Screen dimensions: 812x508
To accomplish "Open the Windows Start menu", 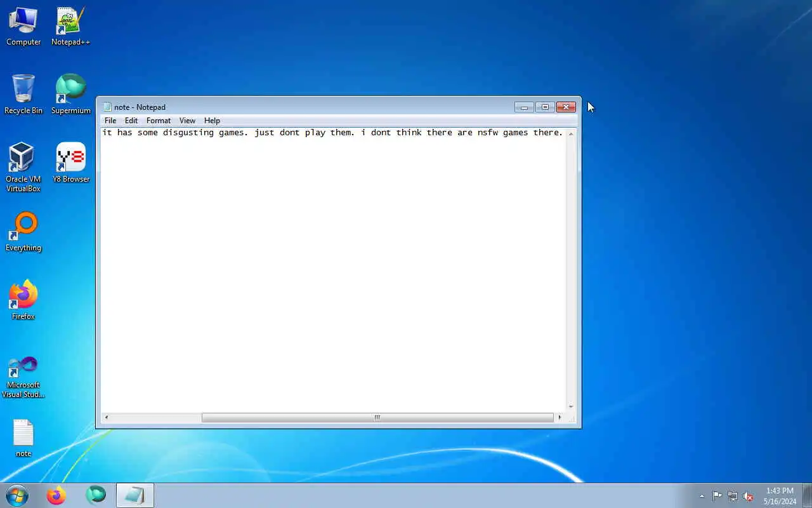I will [17, 495].
